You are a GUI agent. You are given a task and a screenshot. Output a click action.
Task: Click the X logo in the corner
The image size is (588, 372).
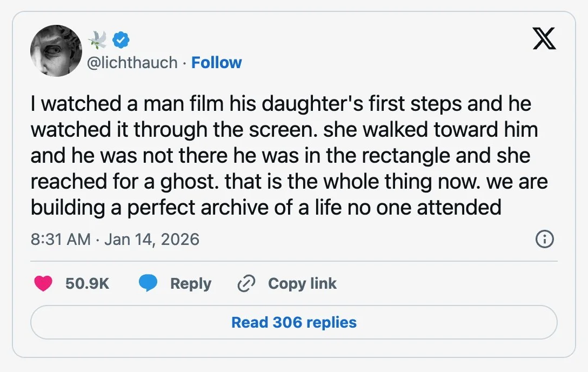pos(544,38)
